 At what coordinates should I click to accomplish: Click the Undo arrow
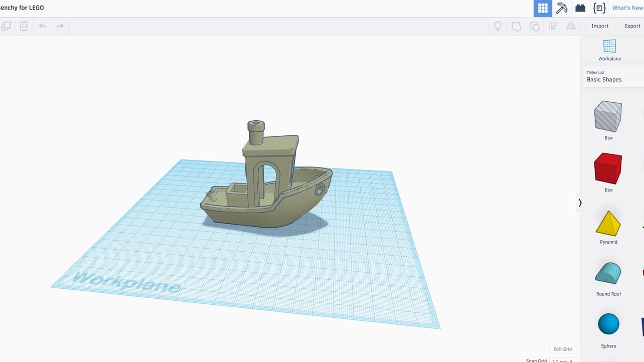[42, 26]
